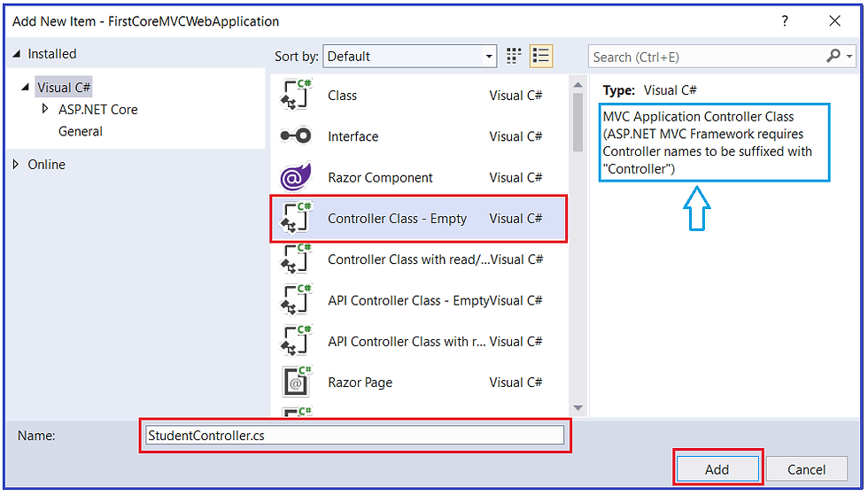Choose the 'Controller Class - Empty' text

click(398, 218)
